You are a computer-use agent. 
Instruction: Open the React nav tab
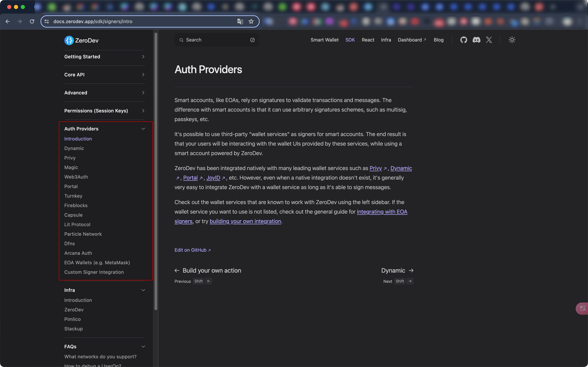368,40
